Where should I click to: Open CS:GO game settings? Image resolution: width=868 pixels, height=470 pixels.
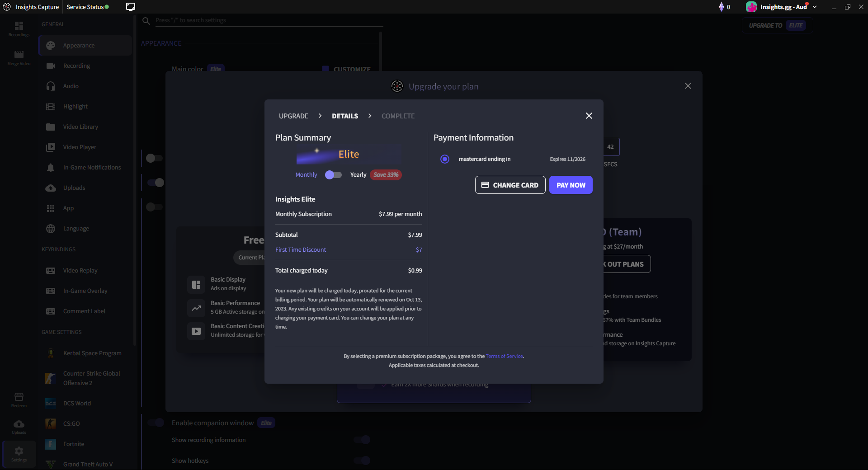(85, 423)
